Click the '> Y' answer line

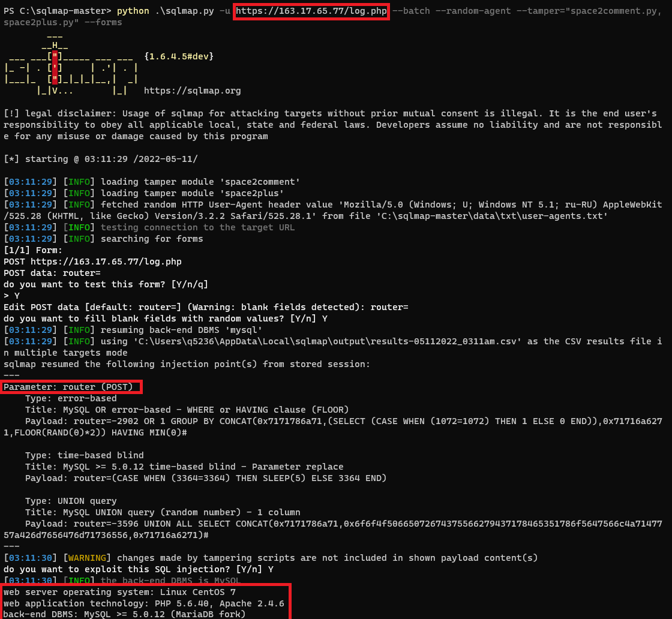click(11, 296)
